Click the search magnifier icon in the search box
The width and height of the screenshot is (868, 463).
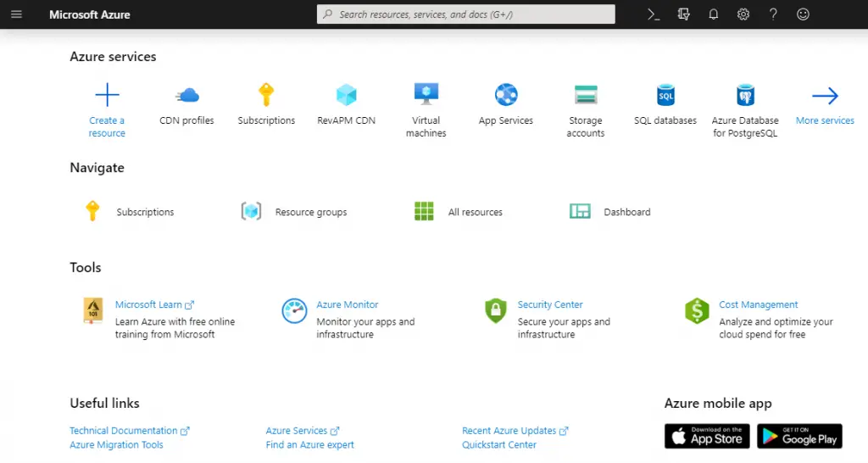(x=328, y=14)
